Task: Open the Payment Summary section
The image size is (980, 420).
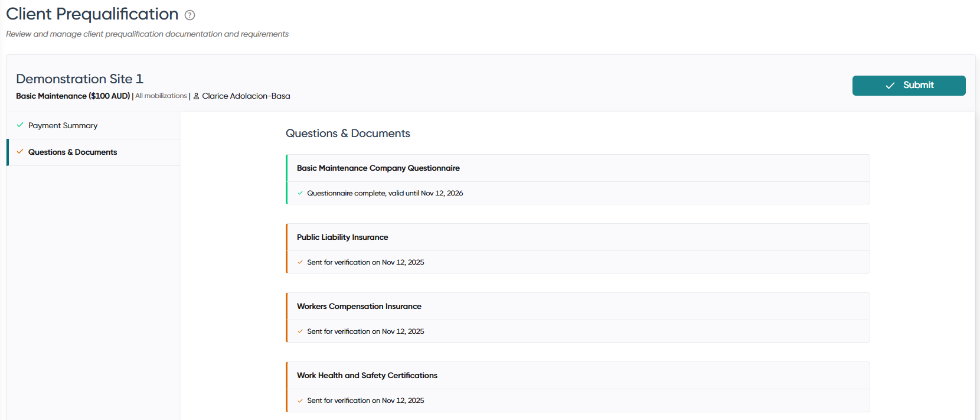Action: pyautogui.click(x=93, y=126)
